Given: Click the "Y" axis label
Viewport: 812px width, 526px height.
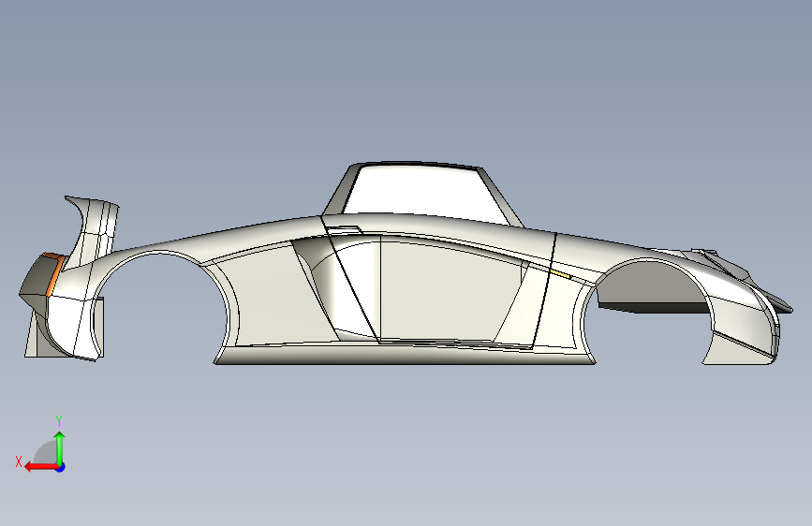Looking at the screenshot, I should point(59,420).
